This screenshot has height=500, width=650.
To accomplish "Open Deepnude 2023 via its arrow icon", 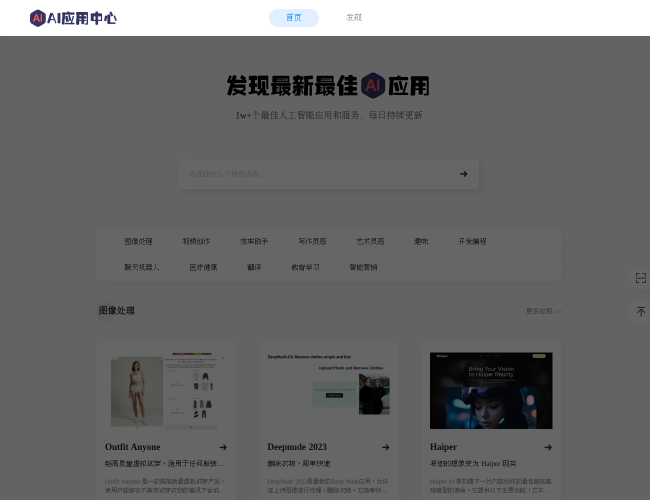I will 386,447.
